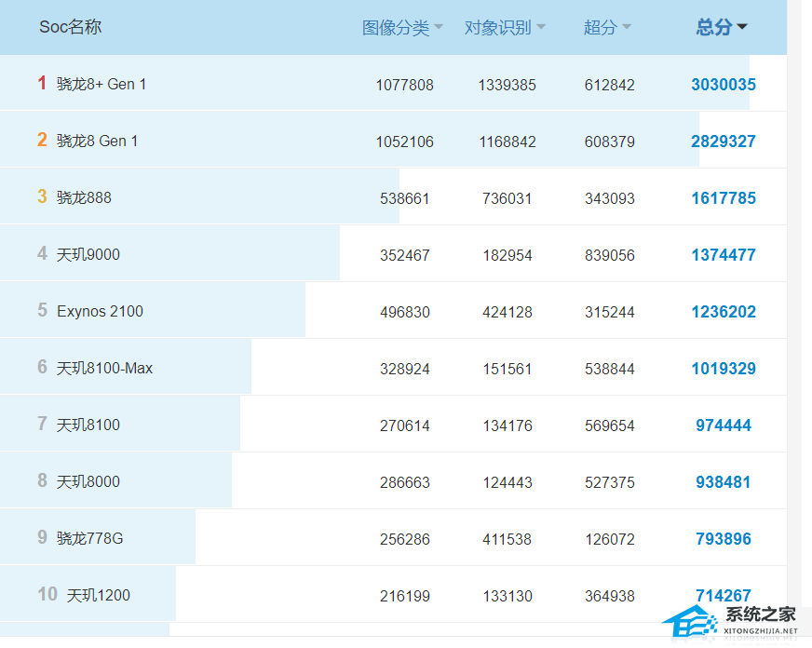The height and width of the screenshot is (648, 812).
Task: Sort by 超分 column dropdown arrow
Action: pyautogui.click(x=626, y=26)
